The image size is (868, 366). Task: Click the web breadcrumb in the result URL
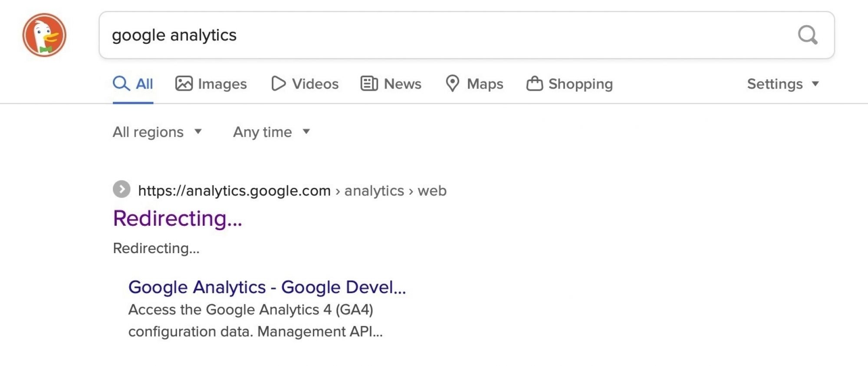click(x=432, y=191)
